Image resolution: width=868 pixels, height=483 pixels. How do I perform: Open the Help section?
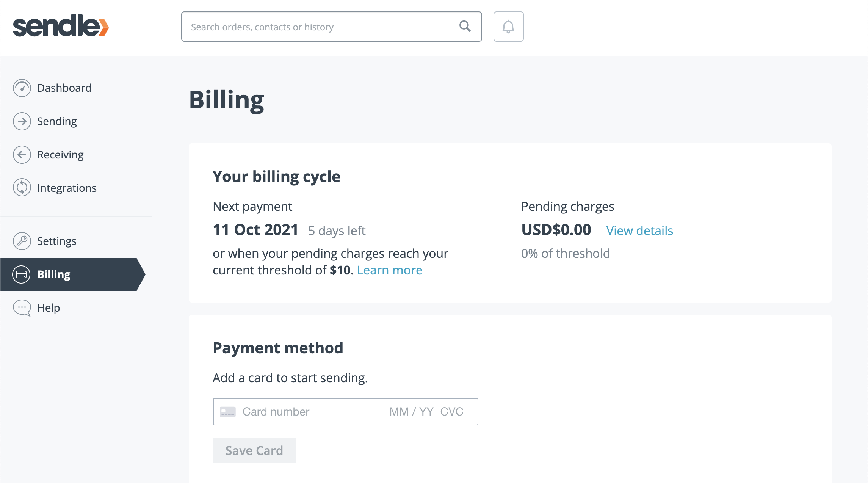[49, 308]
